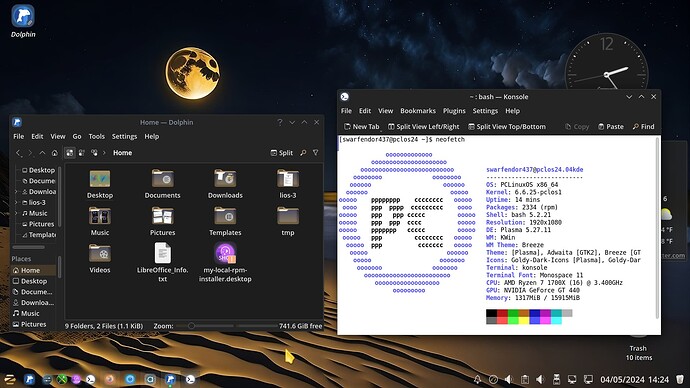Open the Bookmarks menu in Konsole
Image resolution: width=690 pixels, height=388 pixels.
tap(418, 111)
